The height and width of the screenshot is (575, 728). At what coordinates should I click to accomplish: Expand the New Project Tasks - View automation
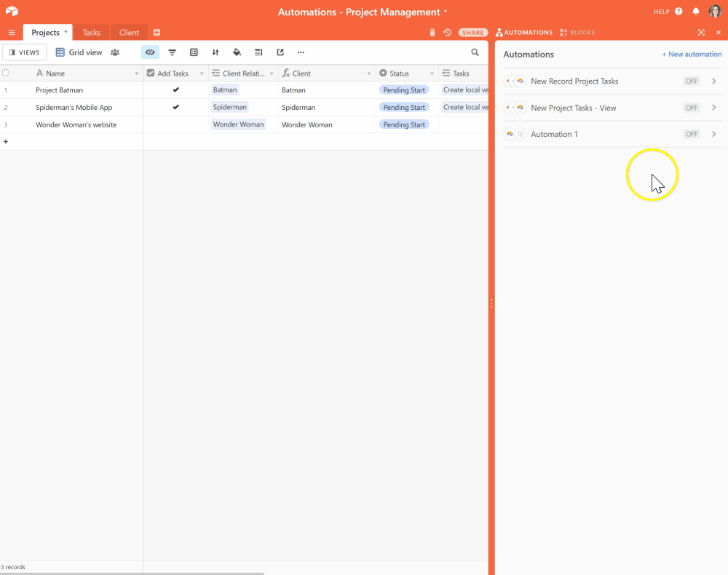click(x=714, y=107)
